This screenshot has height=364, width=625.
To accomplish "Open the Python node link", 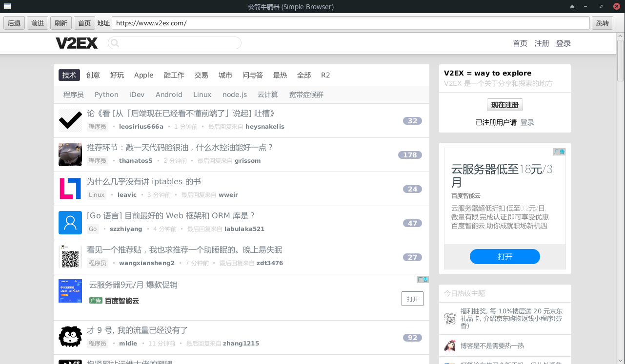I will pos(106,95).
